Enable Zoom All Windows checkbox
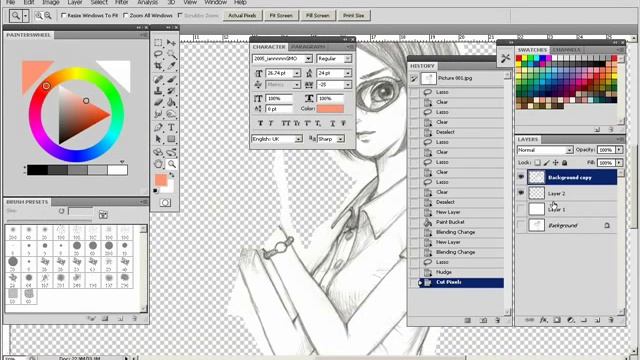Image resolution: width=640 pixels, height=360 pixels. coord(126,16)
